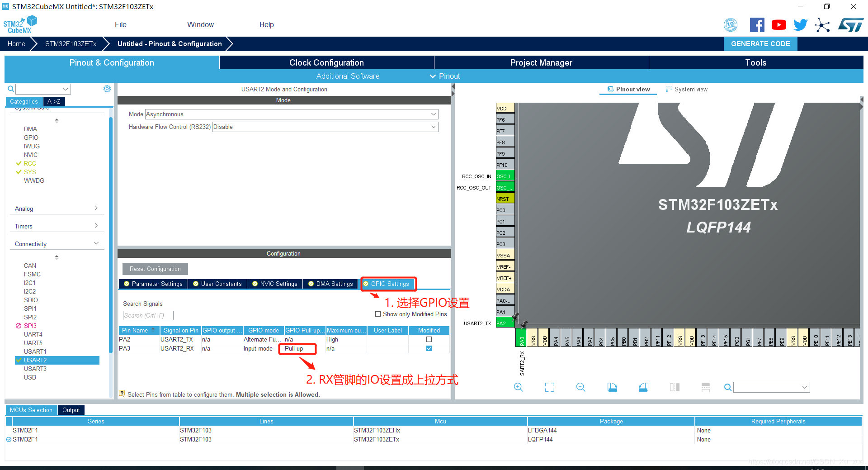Flip the chip view vertically
The image size is (868, 470).
tap(706, 387)
